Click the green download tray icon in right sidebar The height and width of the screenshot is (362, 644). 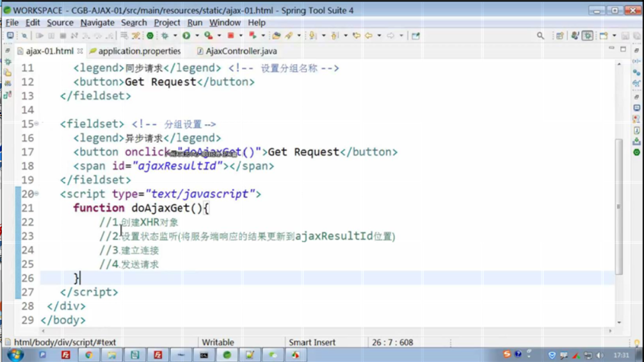point(636,142)
